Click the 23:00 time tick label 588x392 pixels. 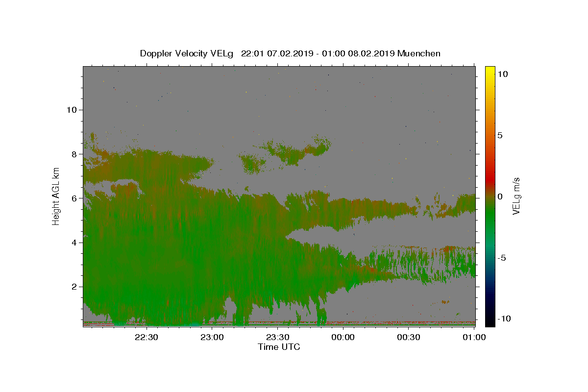[212, 337]
